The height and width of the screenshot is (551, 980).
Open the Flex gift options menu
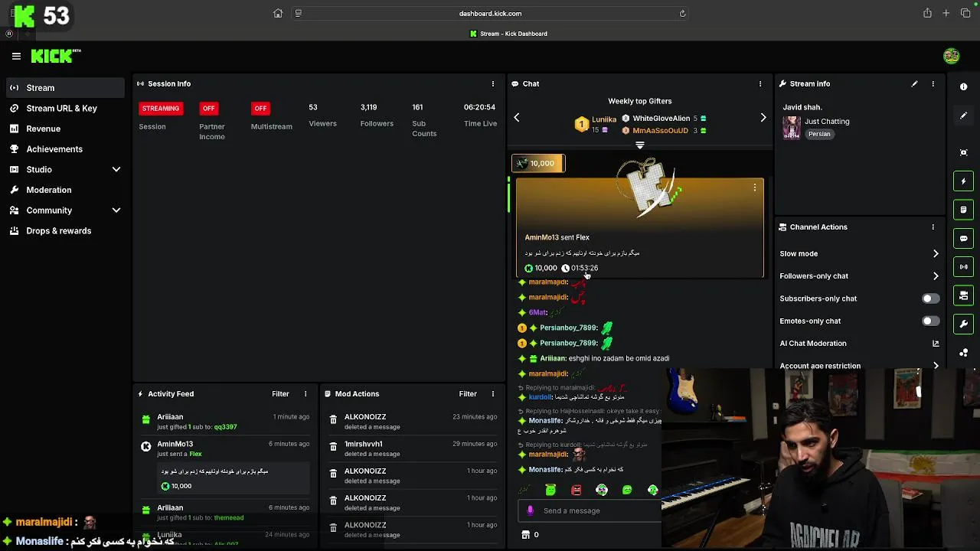click(x=754, y=187)
